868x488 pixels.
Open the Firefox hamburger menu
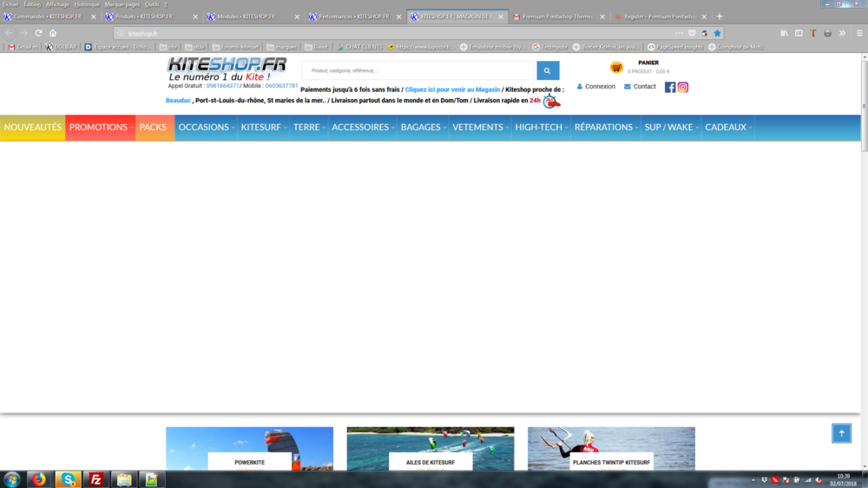[x=859, y=33]
